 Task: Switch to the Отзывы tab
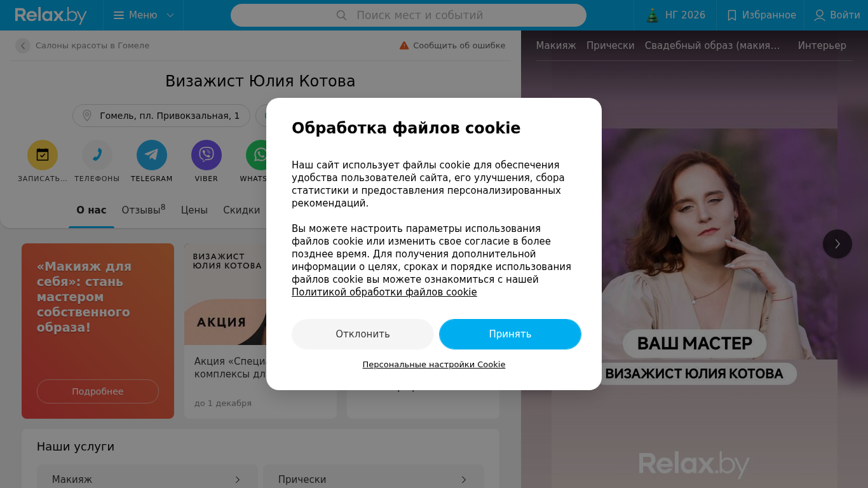click(144, 210)
